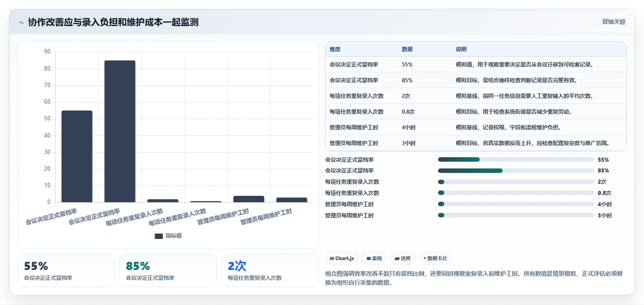
Task: Open the green 85% data card
Action: (168, 270)
